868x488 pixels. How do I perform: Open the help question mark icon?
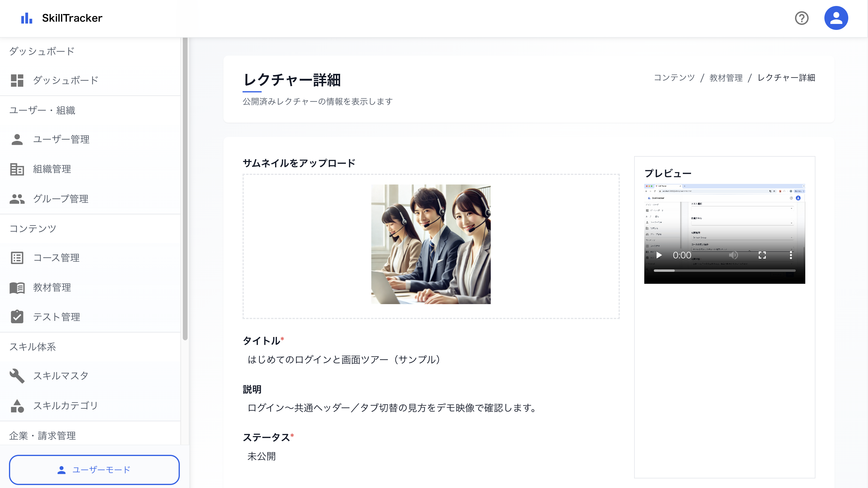tap(802, 19)
